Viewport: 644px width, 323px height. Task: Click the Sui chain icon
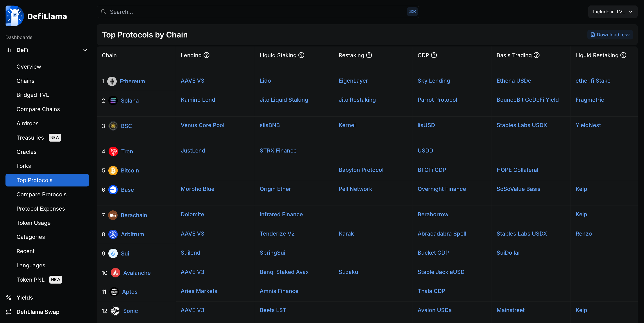click(113, 253)
